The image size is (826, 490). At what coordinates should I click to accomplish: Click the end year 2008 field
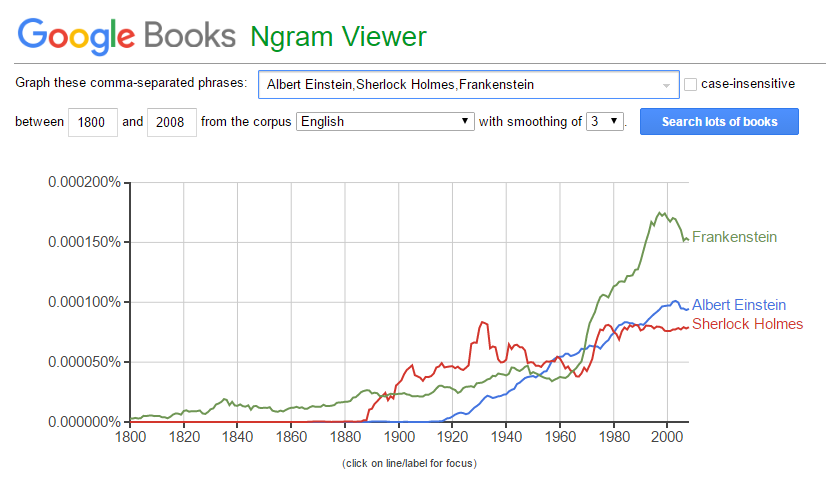coord(172,122)
